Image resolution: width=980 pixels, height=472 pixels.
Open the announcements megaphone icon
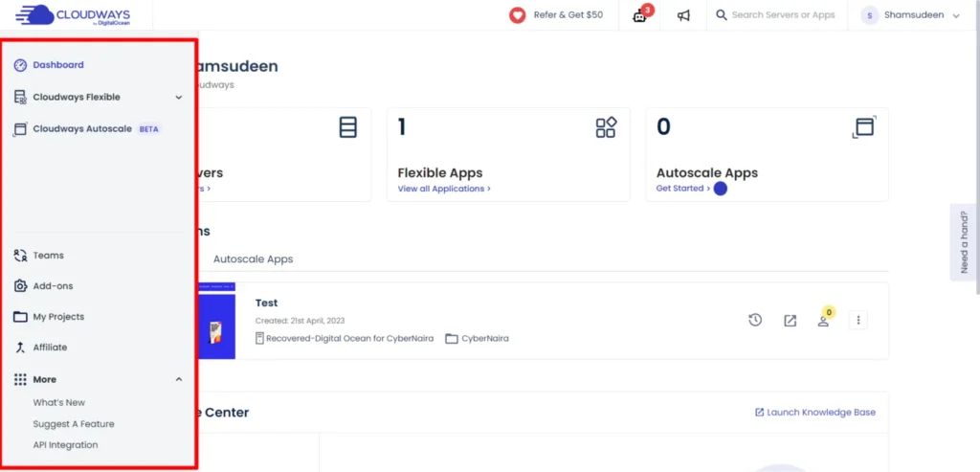pyautogui.click(x=683, y=15)
